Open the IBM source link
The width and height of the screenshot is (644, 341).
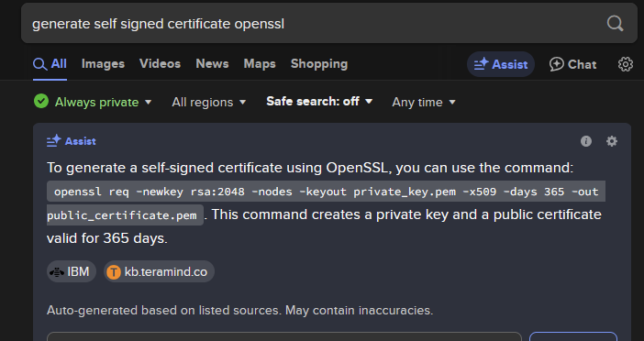coord(72,271)
